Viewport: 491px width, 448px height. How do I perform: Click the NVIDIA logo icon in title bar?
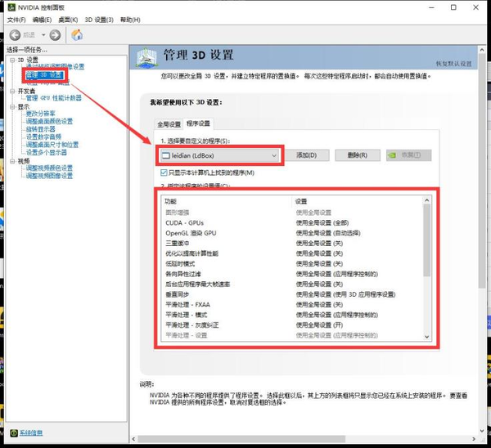11,7
